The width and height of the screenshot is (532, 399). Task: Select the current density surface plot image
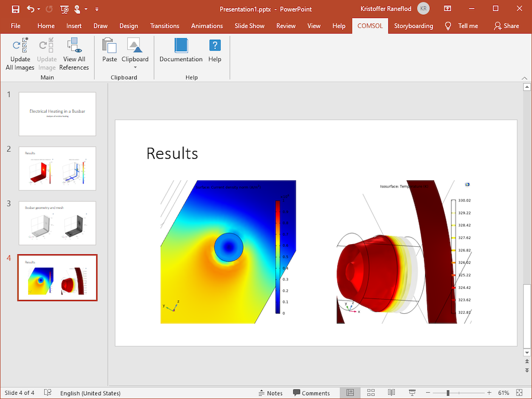(x=228, y=252)
